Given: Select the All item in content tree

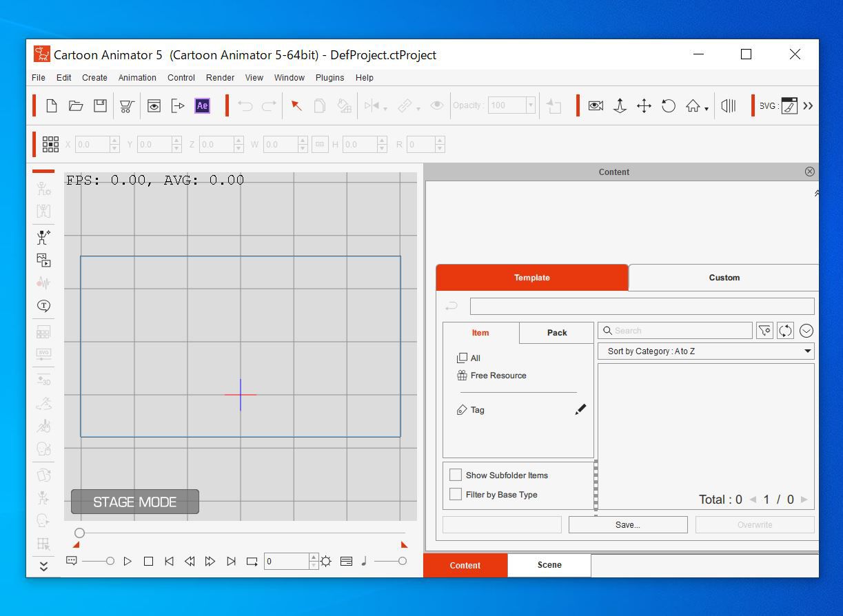Looking at the screenshot, I should click(469, 358).
